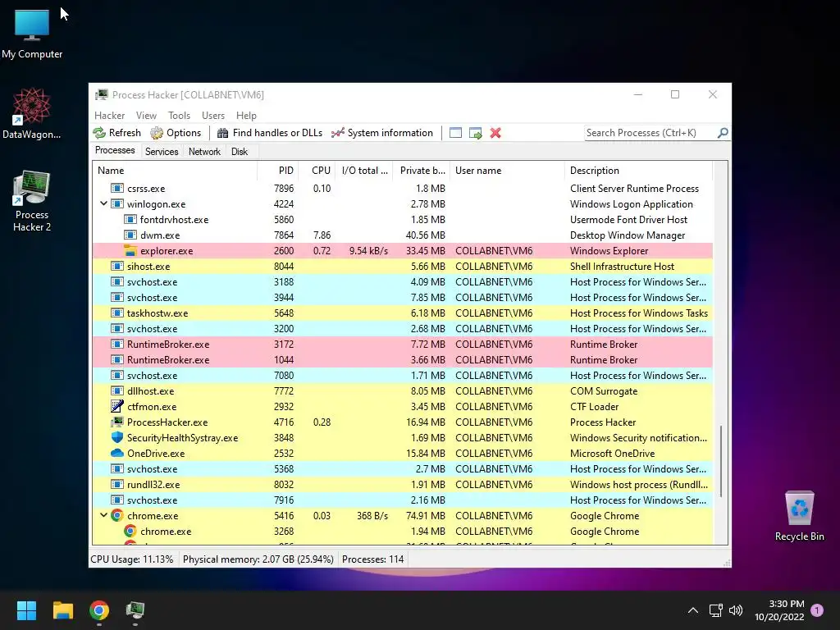Image resolution: width=840 pixels, height=630 pixels.
Task: Click the Process Hacker taskbar icon
Action: pyautogui.click(x=135, y=610)
